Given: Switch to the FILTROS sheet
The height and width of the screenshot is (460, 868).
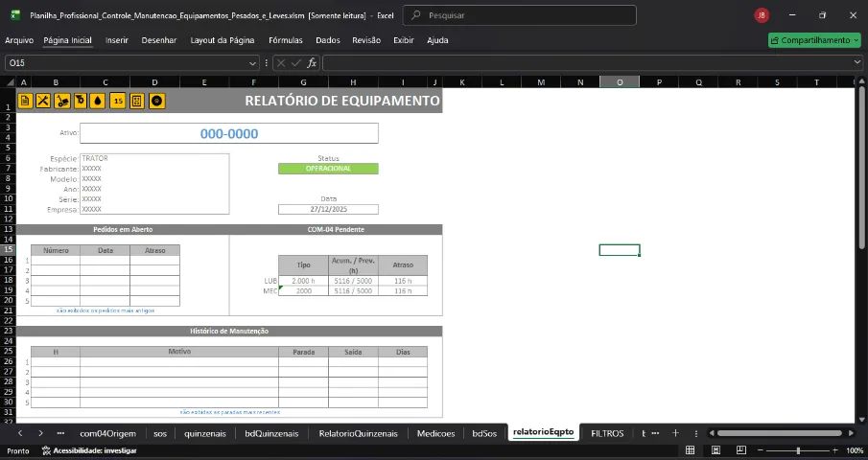Looking at the screenshot, I should [x=607, y=433].
